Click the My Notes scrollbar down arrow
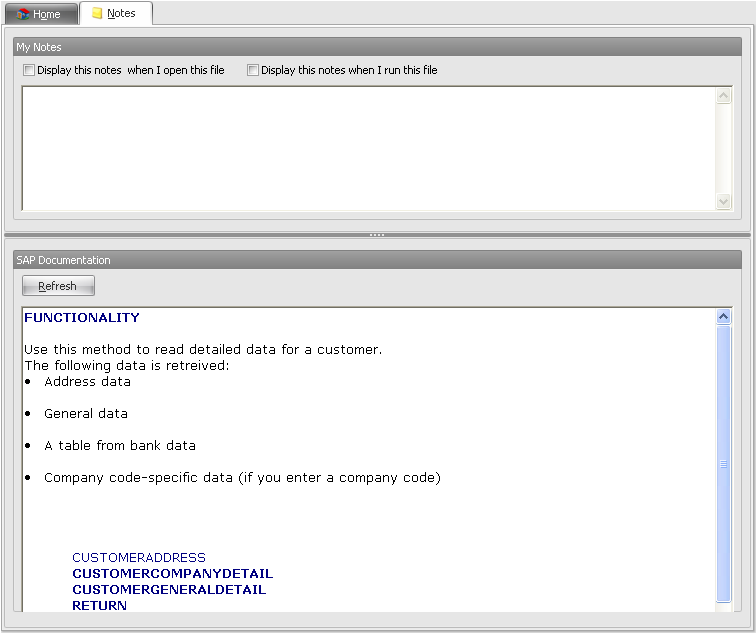The image size is (756, 633). 724,201
